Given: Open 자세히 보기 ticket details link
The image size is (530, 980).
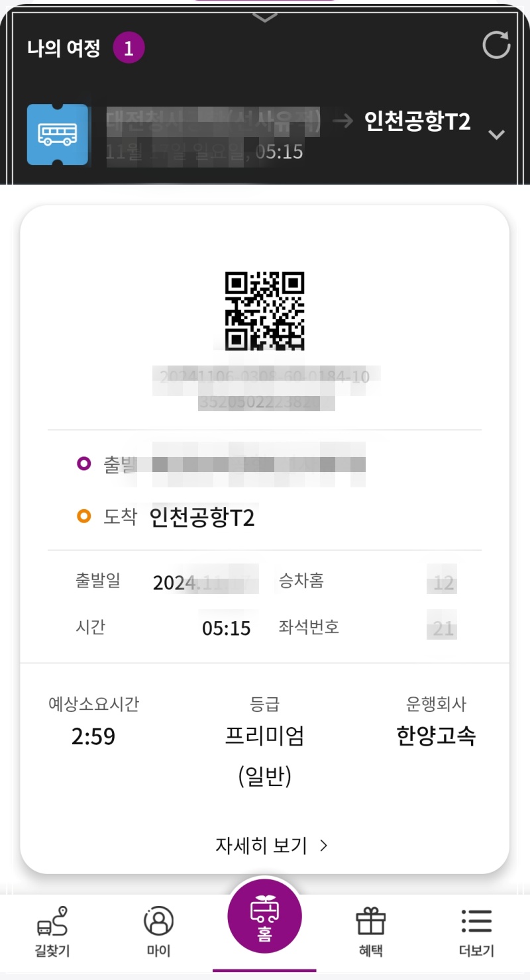Looking at the screenshot, I should 272,846.
